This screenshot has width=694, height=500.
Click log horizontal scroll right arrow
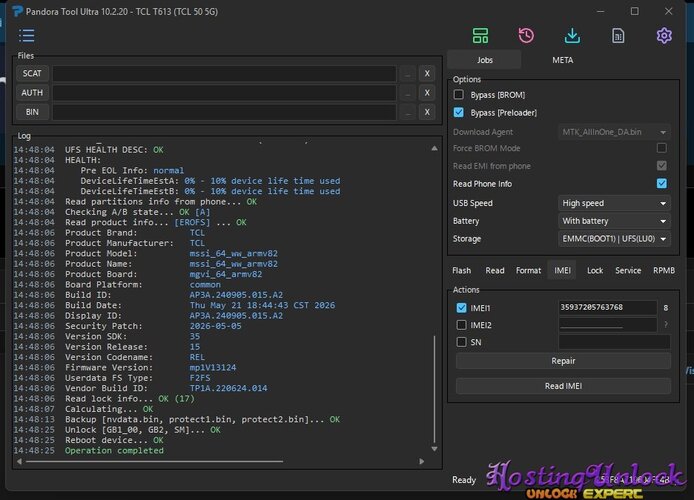pyautogui.click(x=421, y=461)
